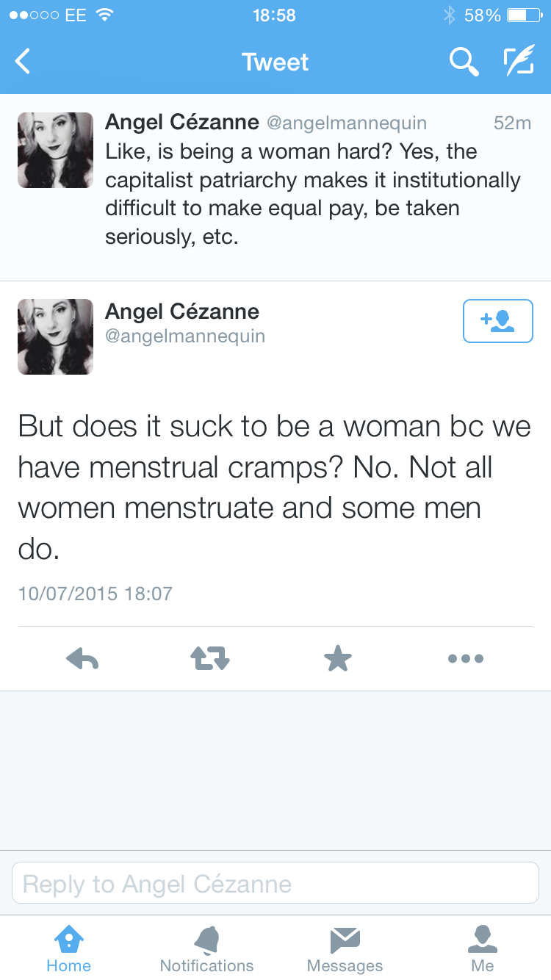Follow Angel Cézanne with add-user button
Image resolution: width=551 pixels, height=980 pixels.
tap(497, 321)
